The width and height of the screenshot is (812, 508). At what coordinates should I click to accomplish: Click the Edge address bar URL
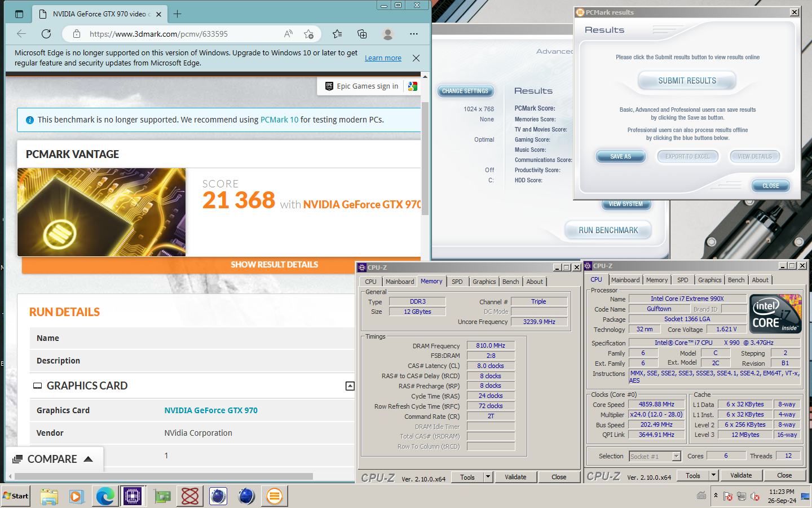[x=158, y=34]
